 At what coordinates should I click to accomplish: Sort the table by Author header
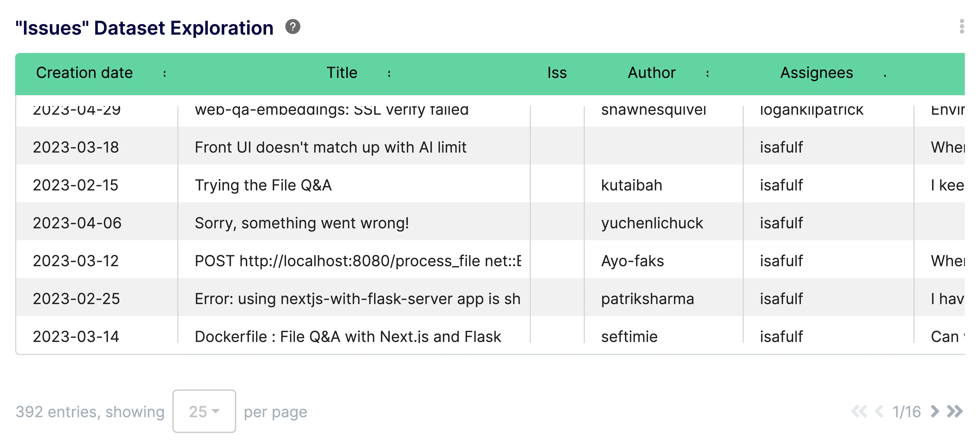pyautogui.click(x=651, y=72)
